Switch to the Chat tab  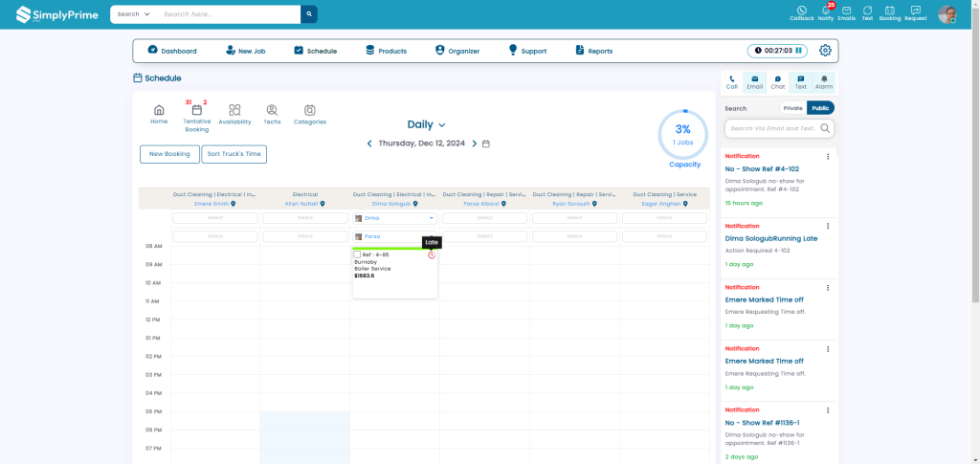[777, 82]
